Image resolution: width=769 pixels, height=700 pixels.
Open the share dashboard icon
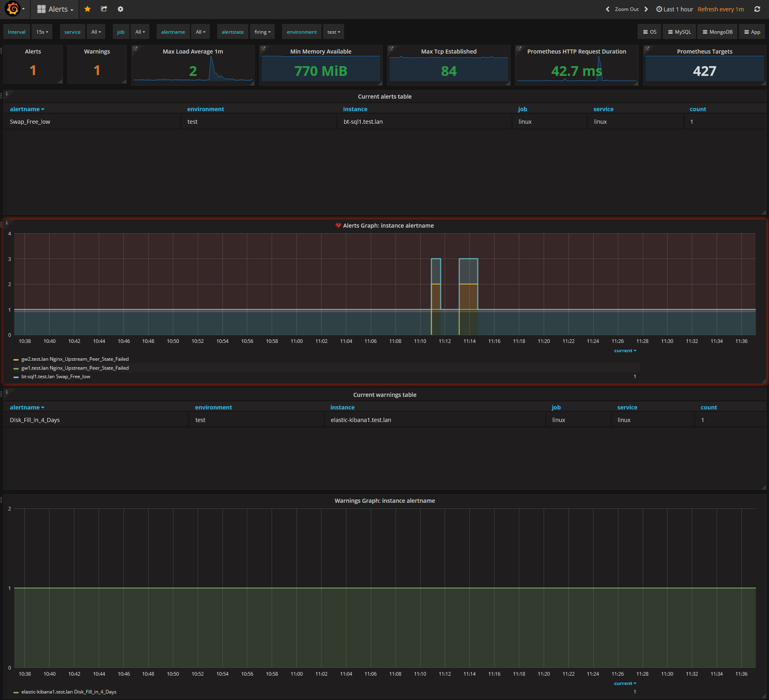click(104, 9)
